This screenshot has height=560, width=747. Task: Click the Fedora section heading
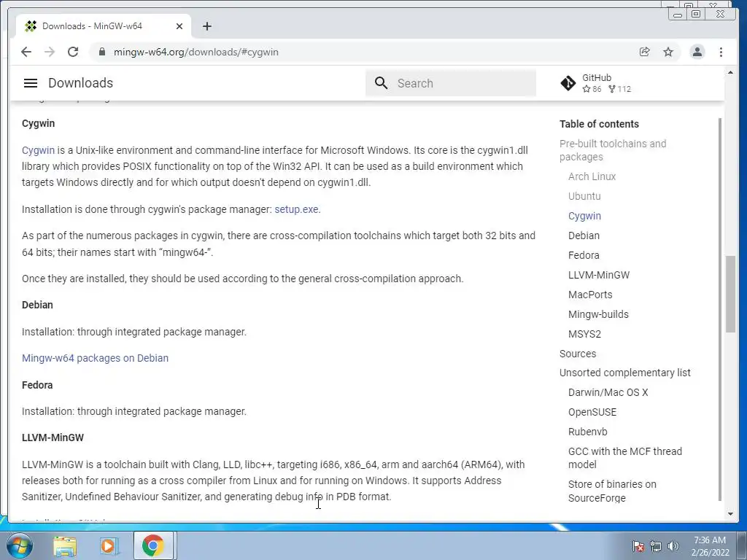[37, 385]
